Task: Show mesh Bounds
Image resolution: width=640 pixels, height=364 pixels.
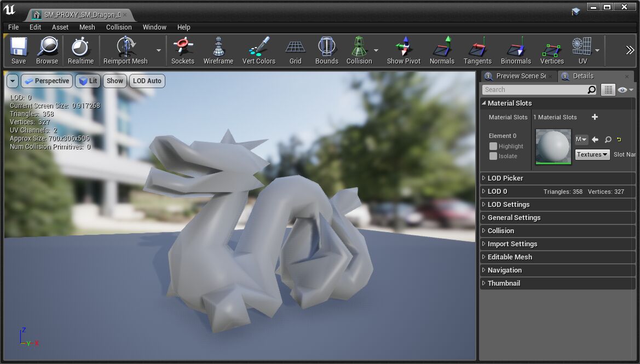Action: [327, 51]
